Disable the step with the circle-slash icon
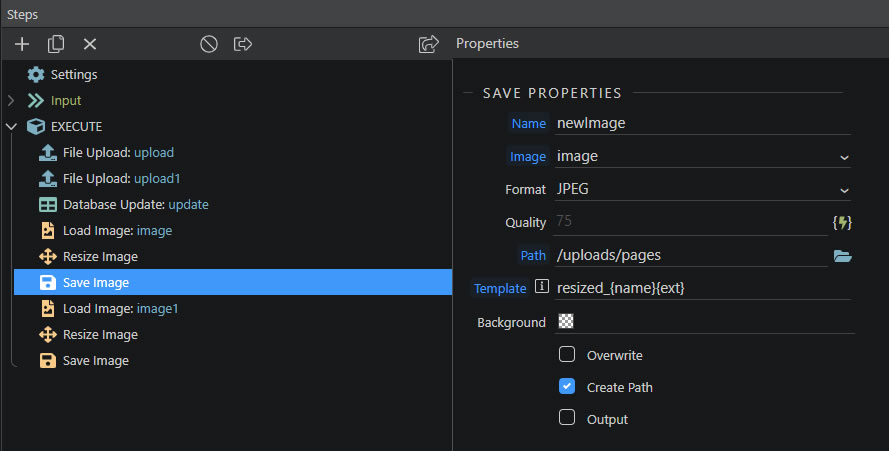 pyautogui.click(x=209, y=44)
